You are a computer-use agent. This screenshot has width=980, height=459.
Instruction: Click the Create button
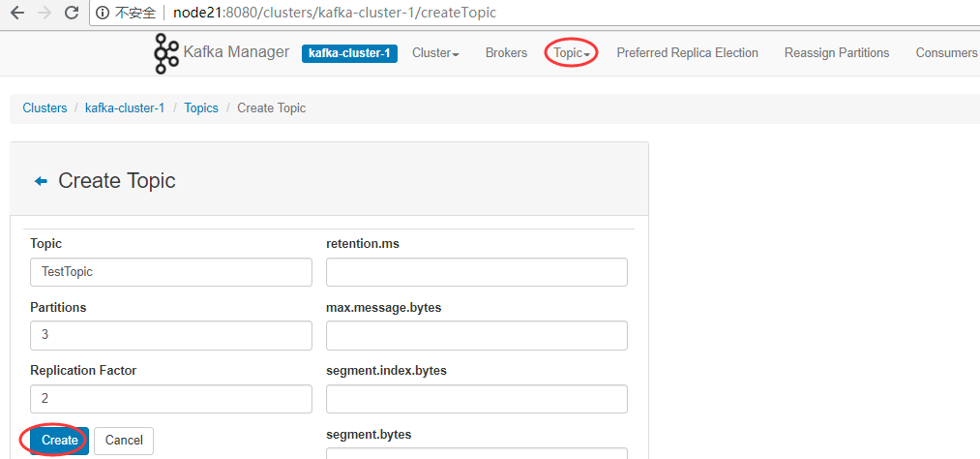[x=60, y=441]
